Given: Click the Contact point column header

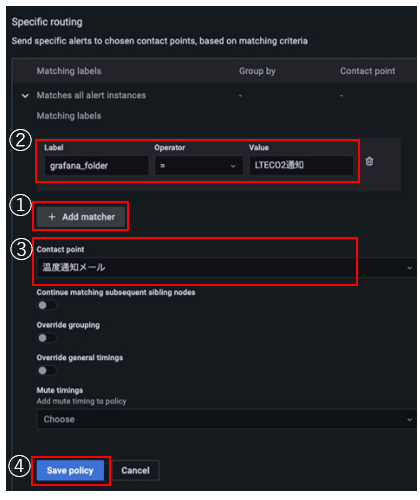Looking at the screenshot, I should tap(367, 71).
